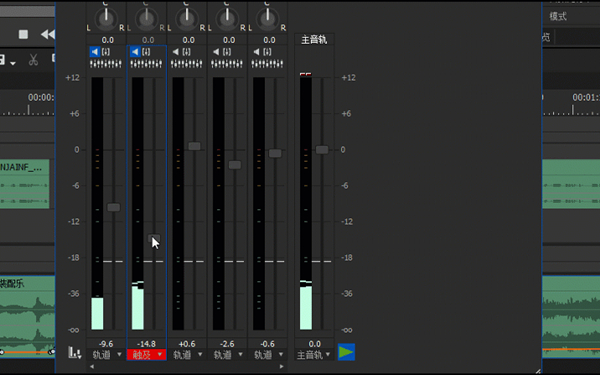Viewport: 600px width, 375px height.
Task: Click the mixer window's bottom-right resize grip
Action: (x=538, y=371)
